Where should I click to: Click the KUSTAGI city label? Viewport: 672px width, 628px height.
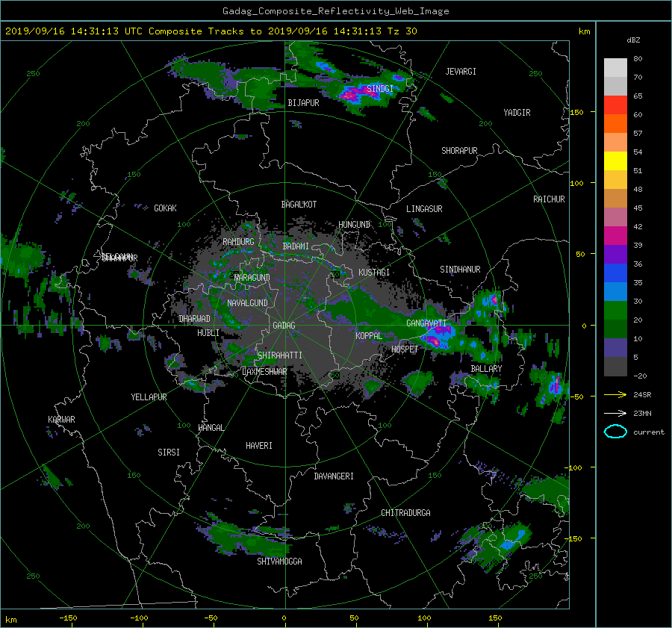tap(374, 273)
